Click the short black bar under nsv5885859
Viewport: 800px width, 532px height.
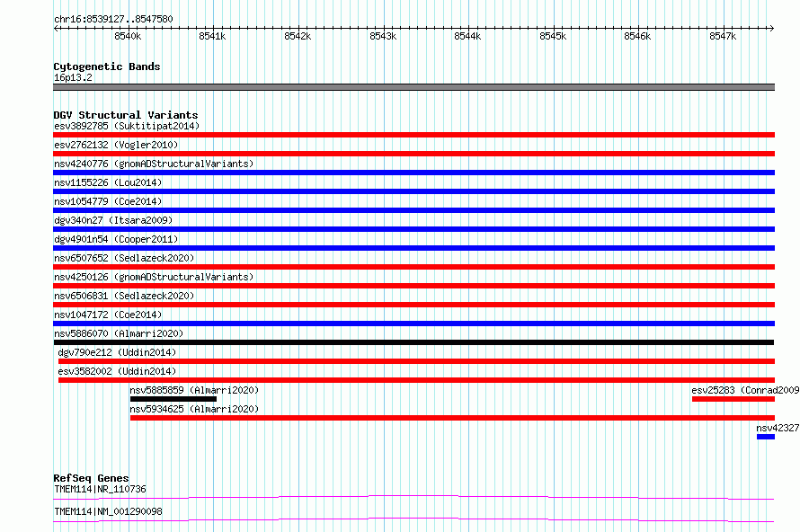pyautogui.click(x=173, y=399)
